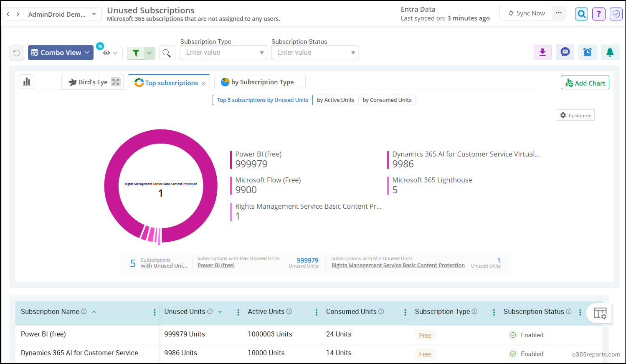626x364 pixels.
Task: Open the table column settings icon
Action: (600, 313)
